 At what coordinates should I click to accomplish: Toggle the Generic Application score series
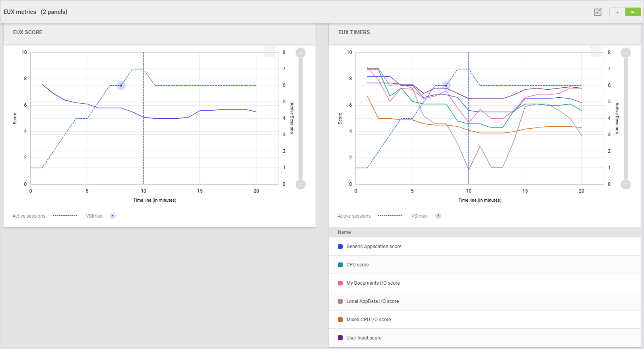coord(374,247)
